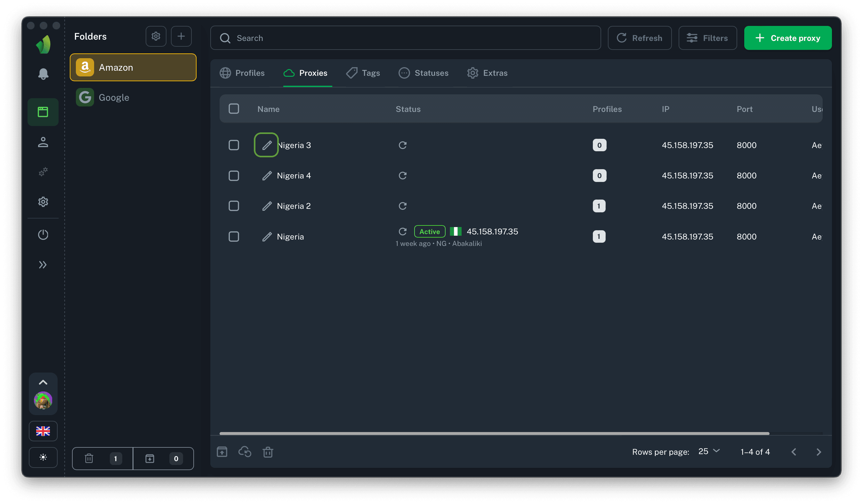The image size is (863, 504).
Task: Check the Nigeria 3 row checkbox
Action: coord(234,145)
